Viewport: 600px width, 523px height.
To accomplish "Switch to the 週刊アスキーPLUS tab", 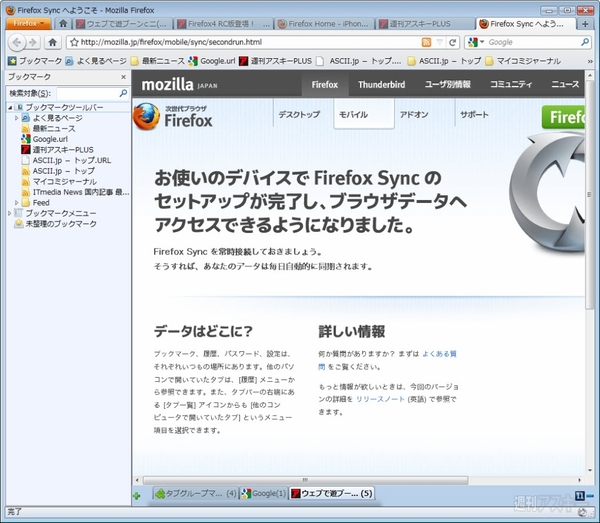I will point(426,24).
